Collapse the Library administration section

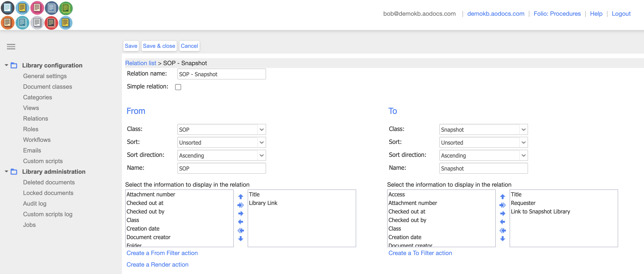[x=6, y=172]
